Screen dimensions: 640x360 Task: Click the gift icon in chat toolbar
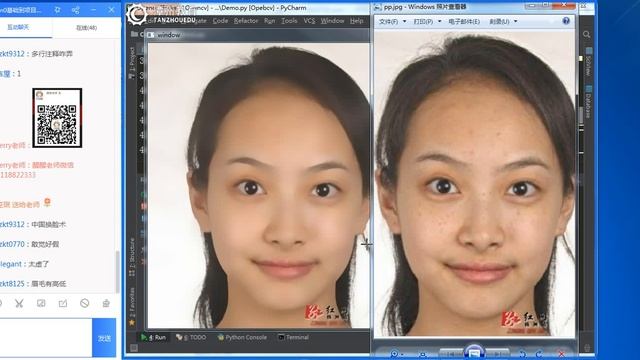pos(106,303)
